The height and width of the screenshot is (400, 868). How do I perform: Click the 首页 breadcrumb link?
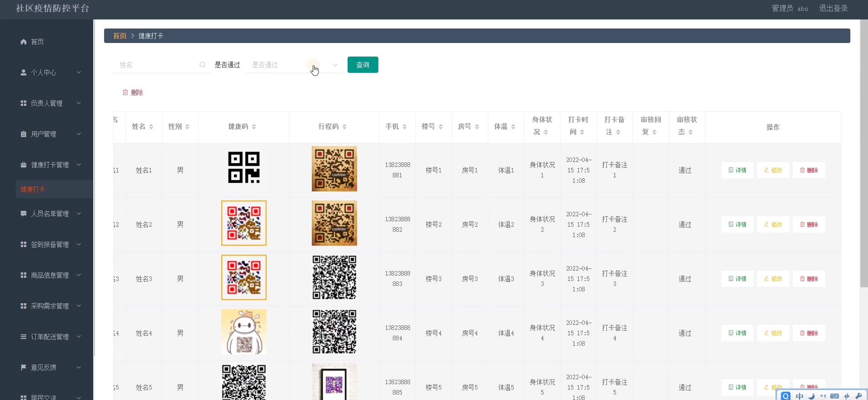point(120,36)
